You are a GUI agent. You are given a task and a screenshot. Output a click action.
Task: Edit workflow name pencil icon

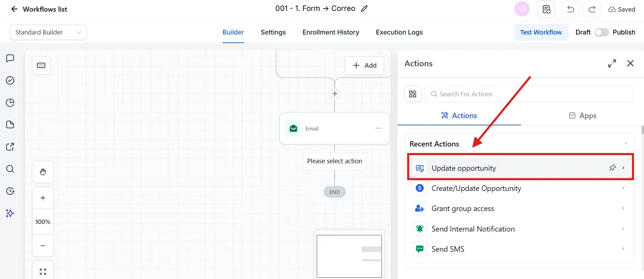point(364,9)
